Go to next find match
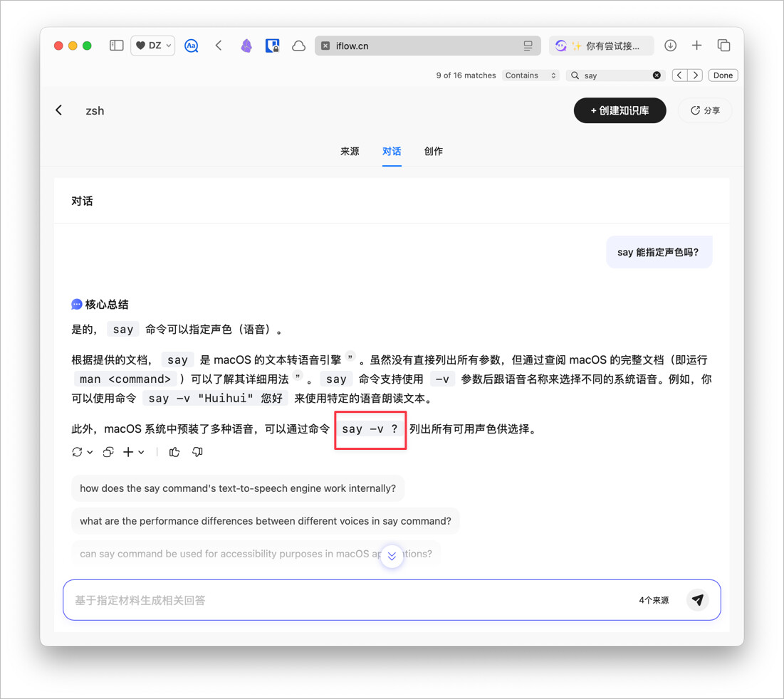The width and height of the screenshot is (784, 699). (x=695, y=75)
